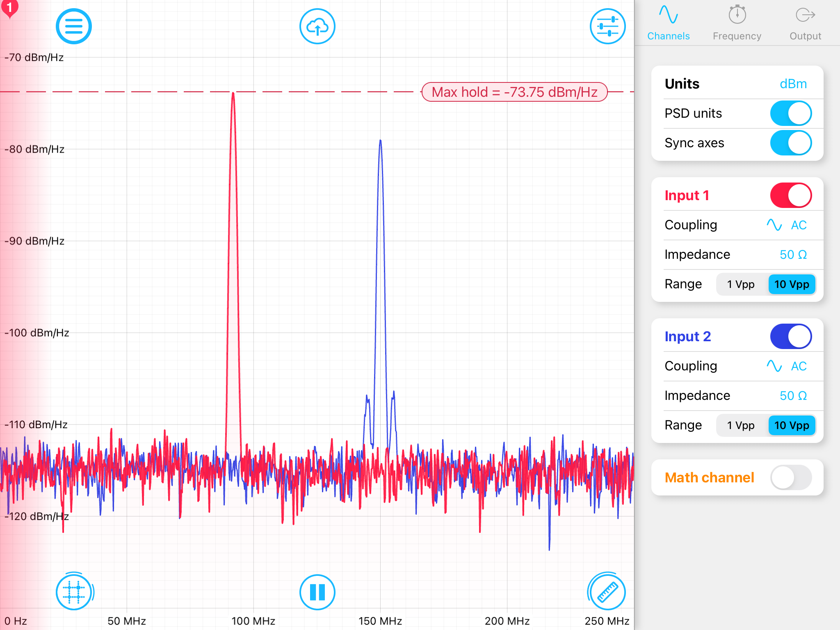Set Input 1 range to 1 Vpp
This screenshot has width=840, height=630.
pyautogui.click(x=741, y=284)
